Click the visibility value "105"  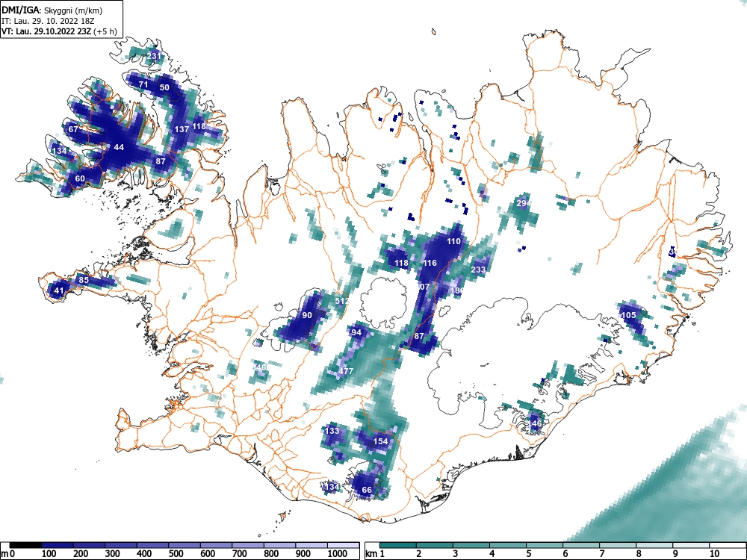(629, 315)
